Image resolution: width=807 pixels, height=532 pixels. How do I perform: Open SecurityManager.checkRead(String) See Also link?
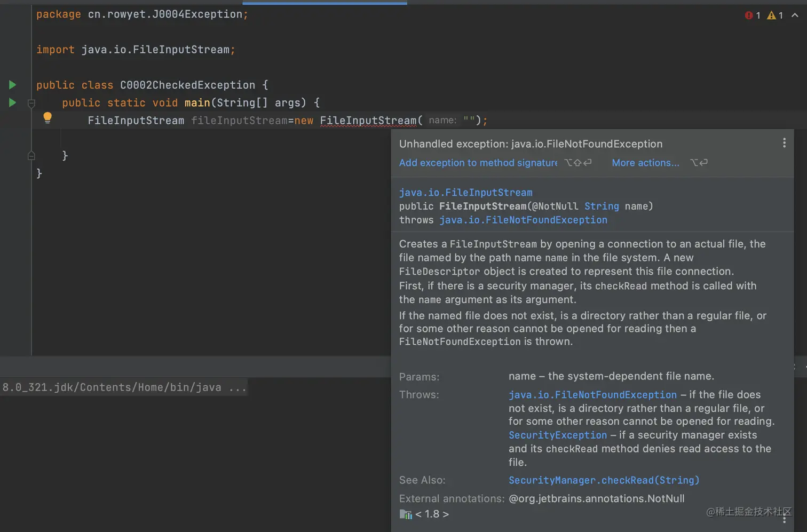(604, 480)
